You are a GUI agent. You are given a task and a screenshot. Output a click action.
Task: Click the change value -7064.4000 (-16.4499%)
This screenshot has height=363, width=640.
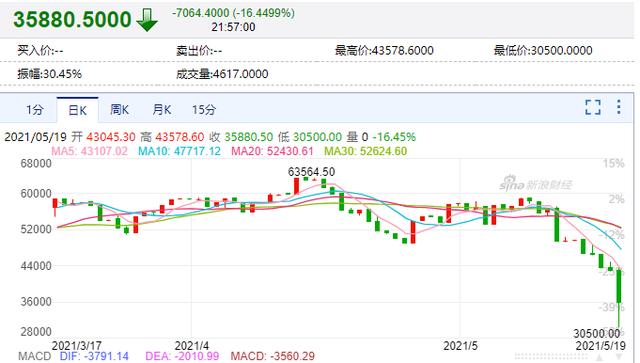pos(233,13)
